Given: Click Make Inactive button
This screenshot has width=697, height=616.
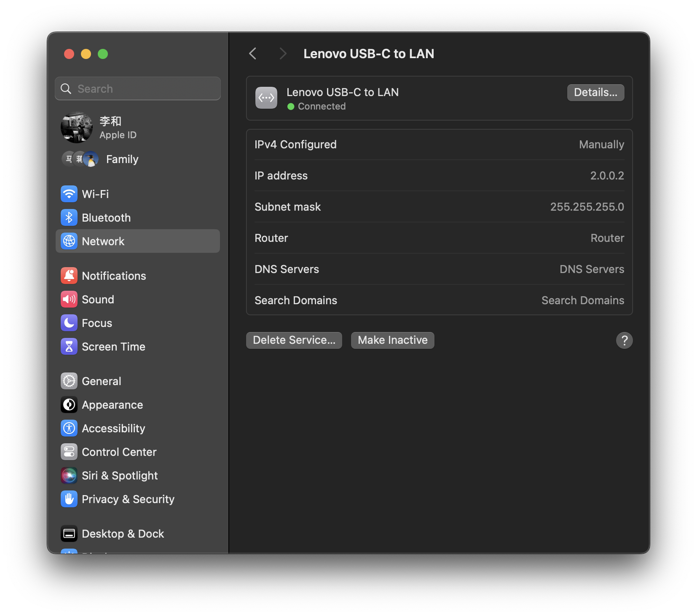Looking at the screenshot, I should click(x=393, y=340).
